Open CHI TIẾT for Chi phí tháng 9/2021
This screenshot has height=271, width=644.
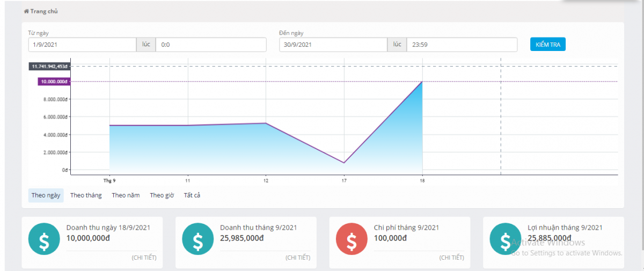[451, 258]
